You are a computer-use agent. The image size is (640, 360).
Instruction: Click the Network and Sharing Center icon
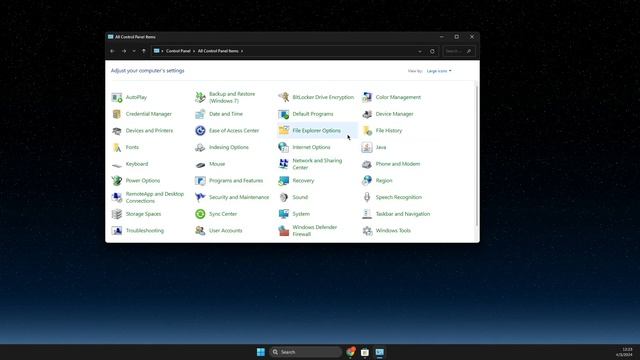coord(283,164)
